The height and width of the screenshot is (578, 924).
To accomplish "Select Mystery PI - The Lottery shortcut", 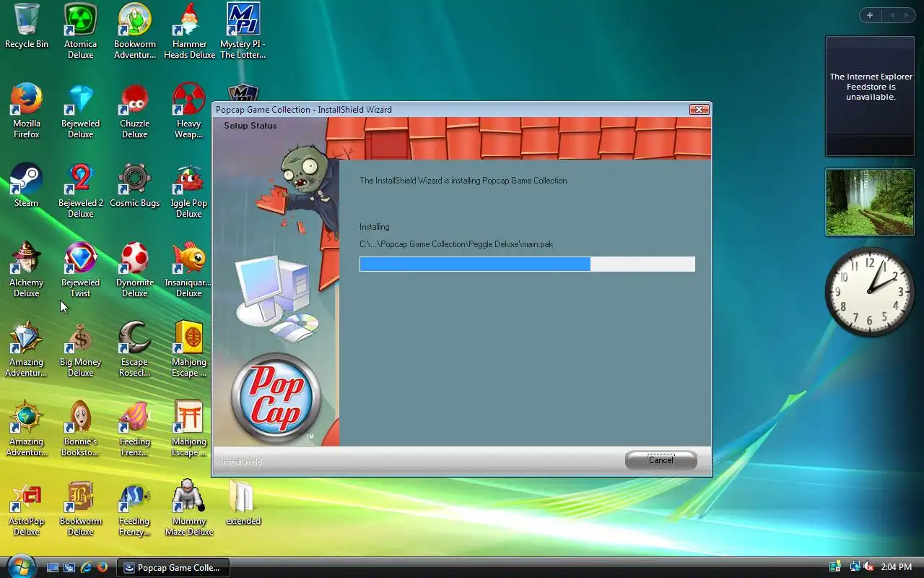I will (243, 31).
